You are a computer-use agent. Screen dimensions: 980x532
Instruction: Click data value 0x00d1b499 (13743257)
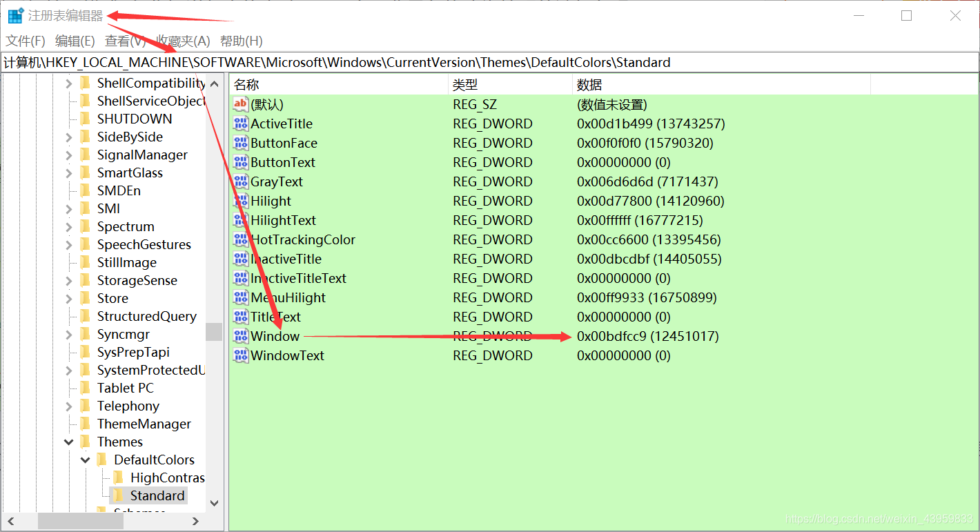651,124
